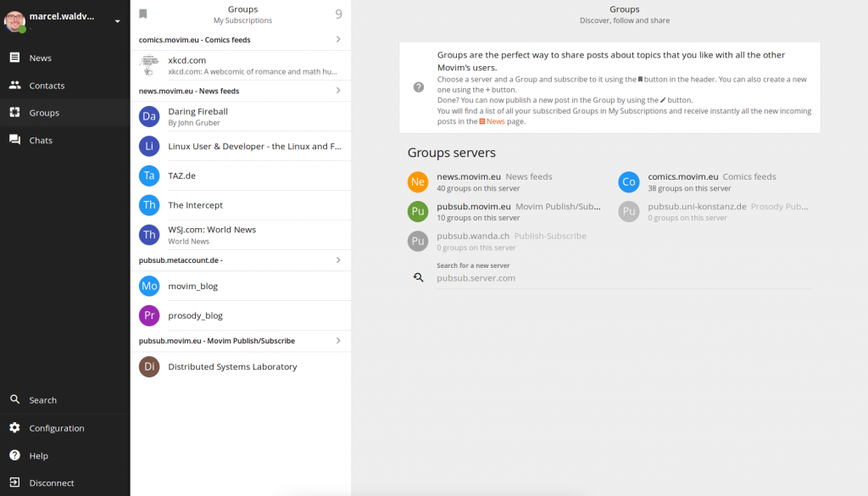Open the grey Pu avatar for pubsub.uni-konstanz.de
This screenshot has height=496, width=868.
(x=629, y=211)
